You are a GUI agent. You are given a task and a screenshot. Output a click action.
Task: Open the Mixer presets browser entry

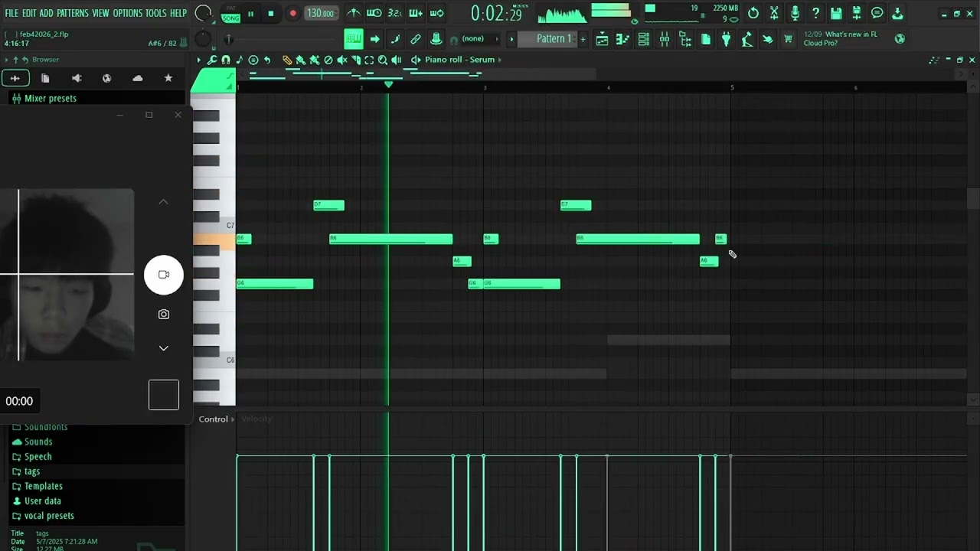click(50, 98)
